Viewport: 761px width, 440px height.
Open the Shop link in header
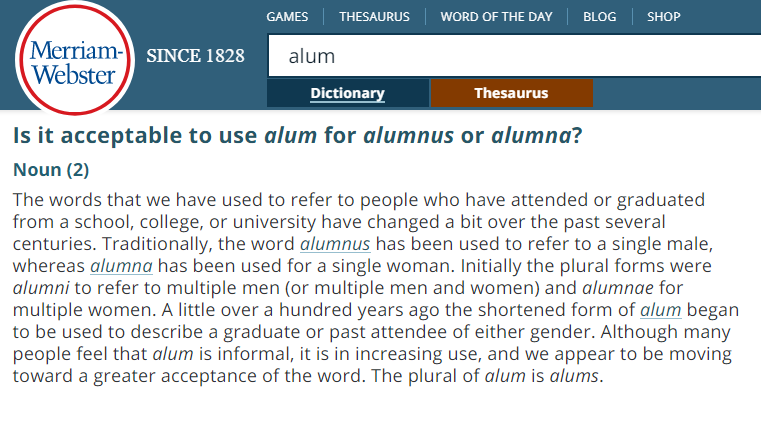coord(664,16)
